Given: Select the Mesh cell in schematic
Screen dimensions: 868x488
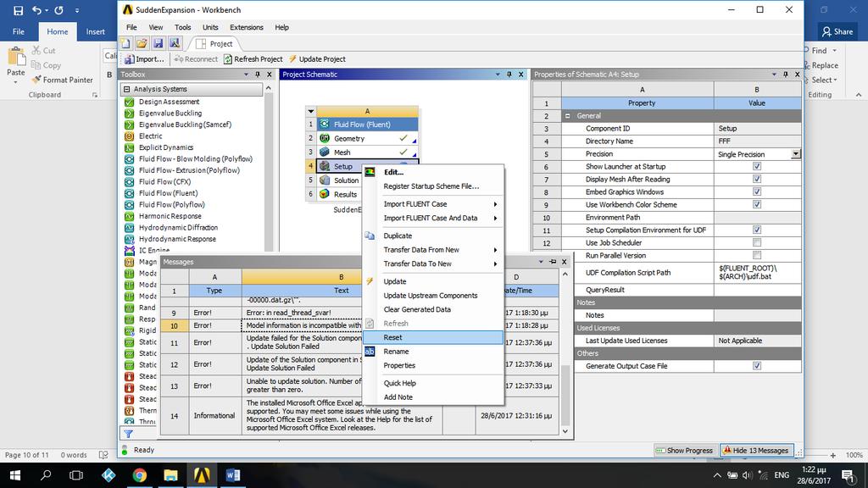Looking at the screenshot, I should (x=367, y=152).
